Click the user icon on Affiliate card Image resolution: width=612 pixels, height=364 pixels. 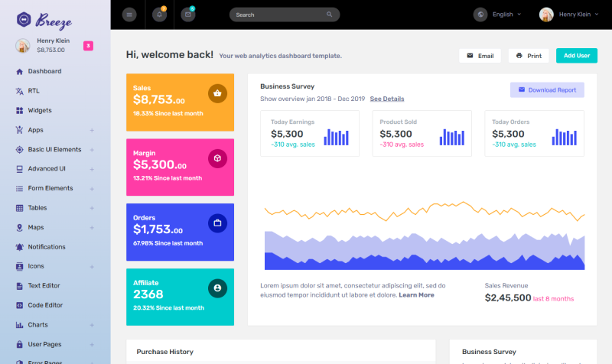pyautogui.click(x=217, y=288)
